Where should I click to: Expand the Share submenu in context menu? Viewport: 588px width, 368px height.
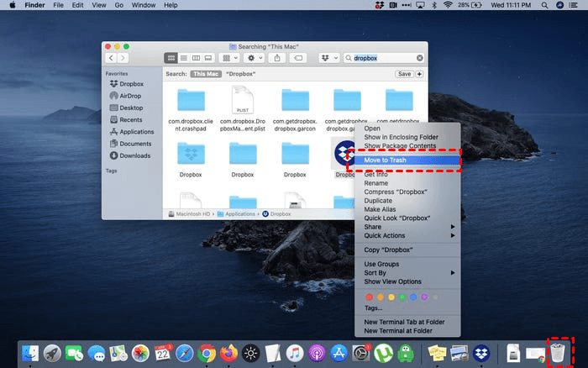[x=407, y=227]
